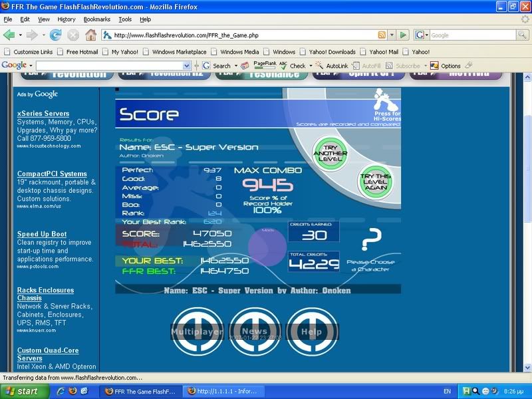
Task: Open the Multiplayer round button
Action: (x=197, y=331)
